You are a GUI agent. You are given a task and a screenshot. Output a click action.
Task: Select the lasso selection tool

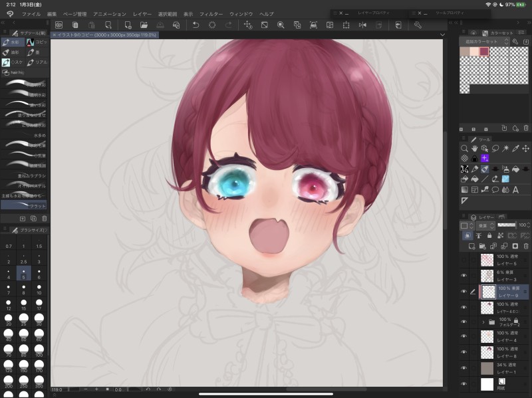495,148
